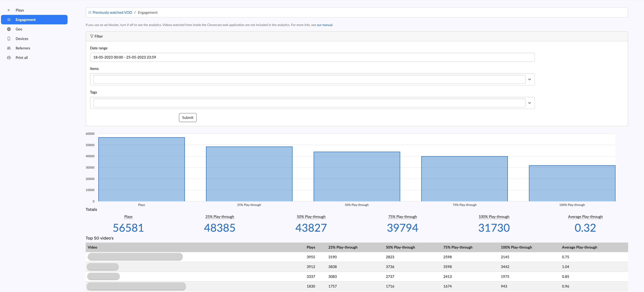Click the value 48385
This screenshot has width=644, height=292.
coord(220,228)
